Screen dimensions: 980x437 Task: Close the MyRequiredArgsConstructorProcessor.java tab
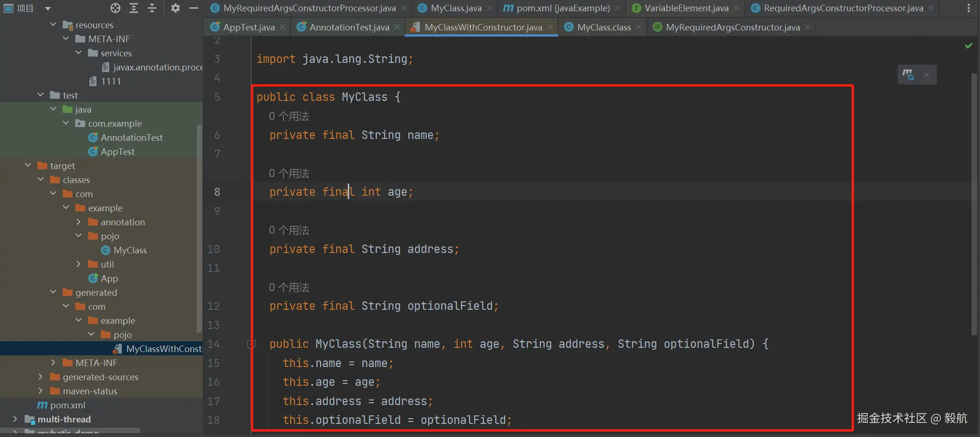(x=404, y=8)
